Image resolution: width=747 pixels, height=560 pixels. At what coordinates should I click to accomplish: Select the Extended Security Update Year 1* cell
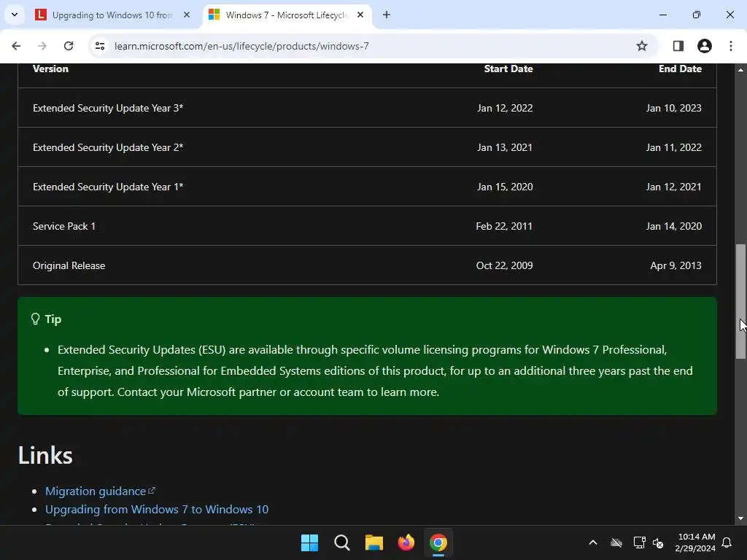point(108,187)
